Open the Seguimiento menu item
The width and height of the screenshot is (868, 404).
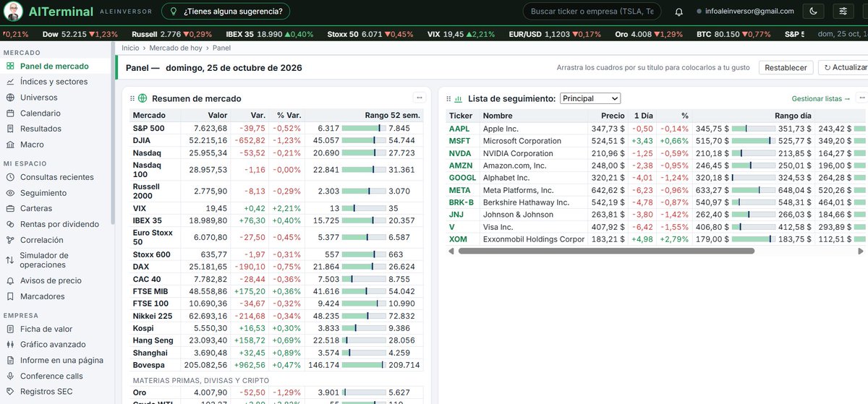[x=54, y=193]
